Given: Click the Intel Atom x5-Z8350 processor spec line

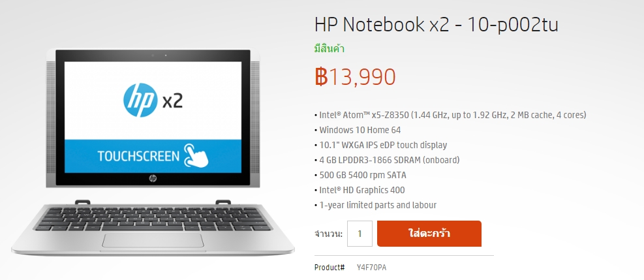Looking at the screenshot, I should coord(450,115).
